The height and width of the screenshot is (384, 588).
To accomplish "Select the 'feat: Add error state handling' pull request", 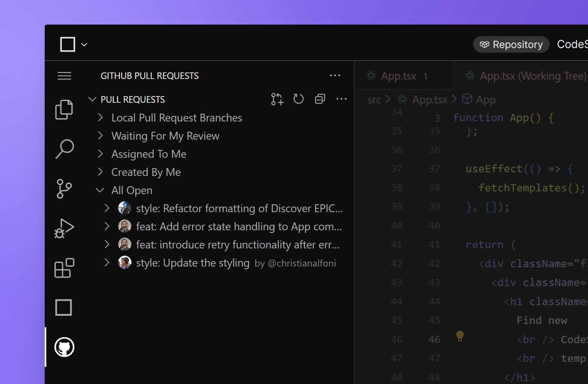I will pos(238,226).
